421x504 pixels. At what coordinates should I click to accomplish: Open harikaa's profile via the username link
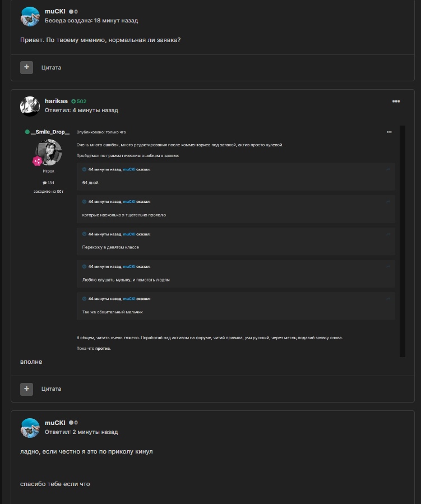(56, 101)
